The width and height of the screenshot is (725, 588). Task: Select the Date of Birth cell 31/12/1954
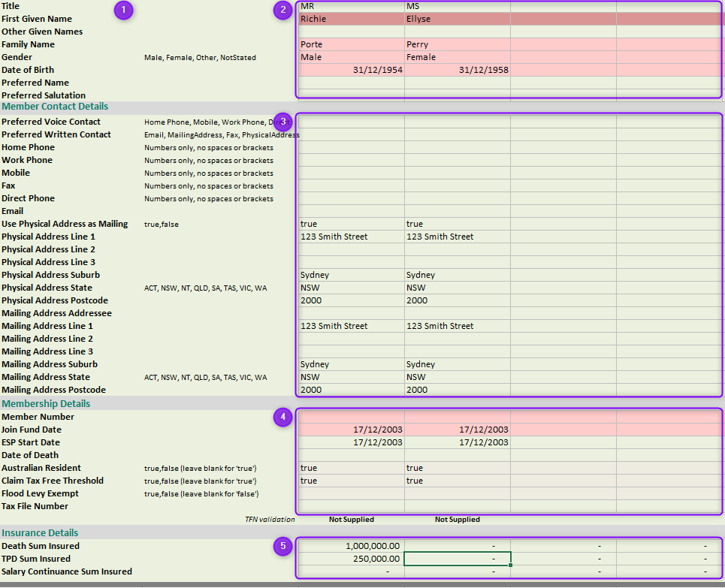click(x=352, y=70)
